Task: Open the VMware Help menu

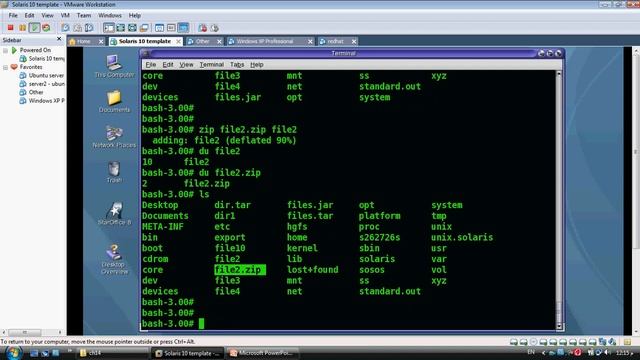Action: pyautogui.click(x=135, y=16)
